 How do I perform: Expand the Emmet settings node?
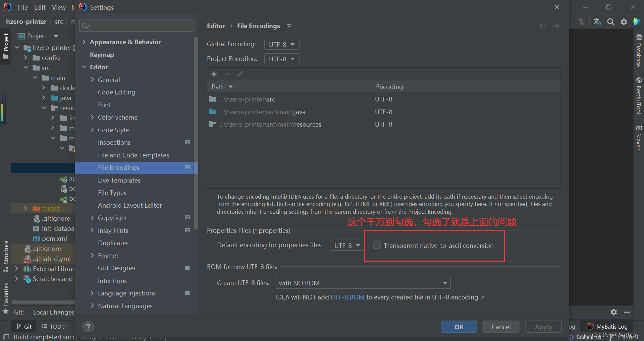pos(92,256)
